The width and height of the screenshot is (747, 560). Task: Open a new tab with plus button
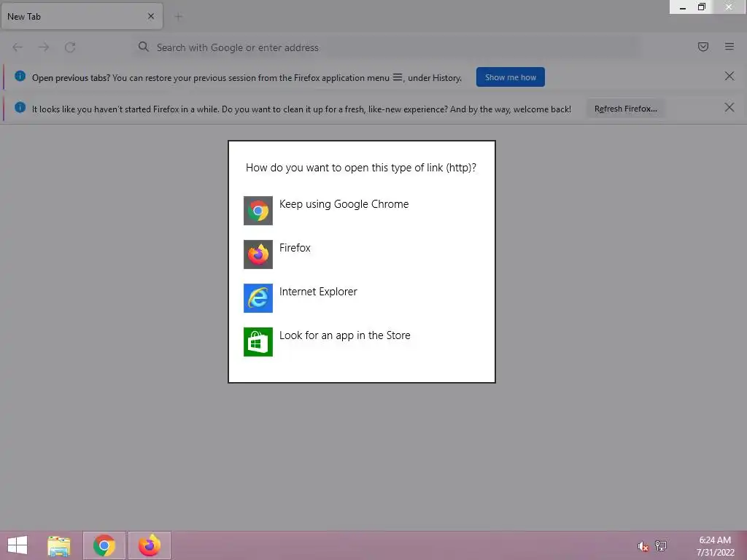click(178, 17)
